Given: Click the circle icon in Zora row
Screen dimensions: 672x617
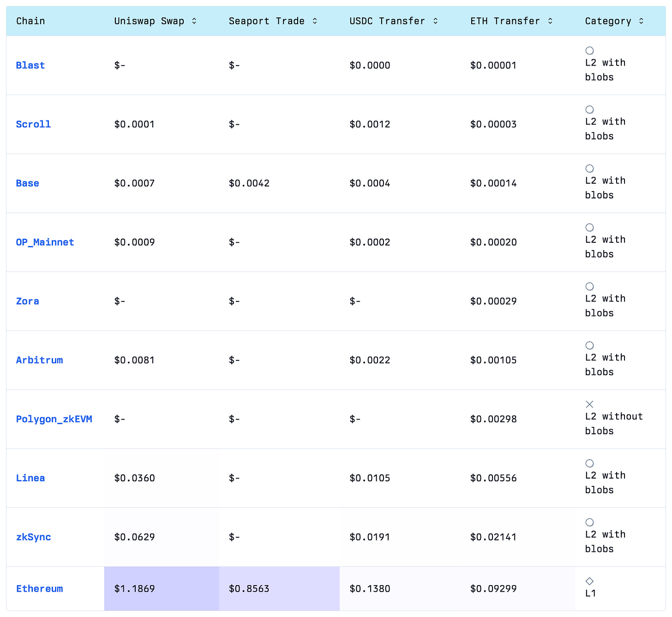Looking at the screenshot, I should [x=589, y=287].
